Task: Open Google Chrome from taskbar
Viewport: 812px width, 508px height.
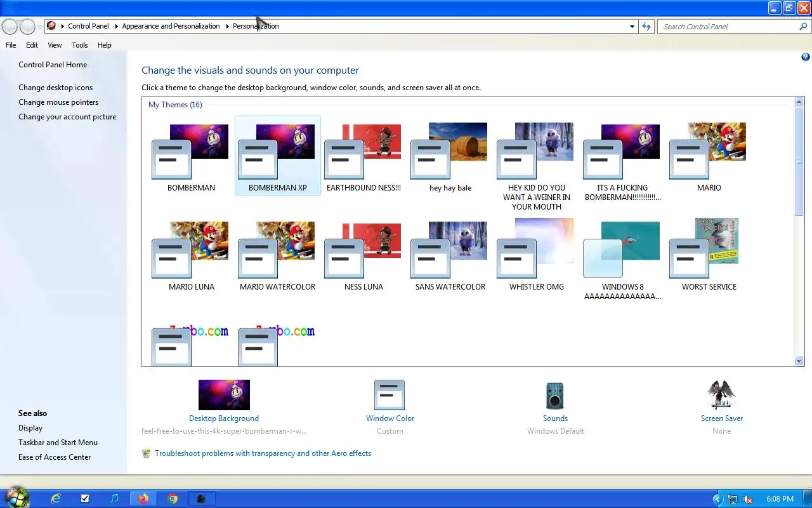Action: (x=173, y=498)
